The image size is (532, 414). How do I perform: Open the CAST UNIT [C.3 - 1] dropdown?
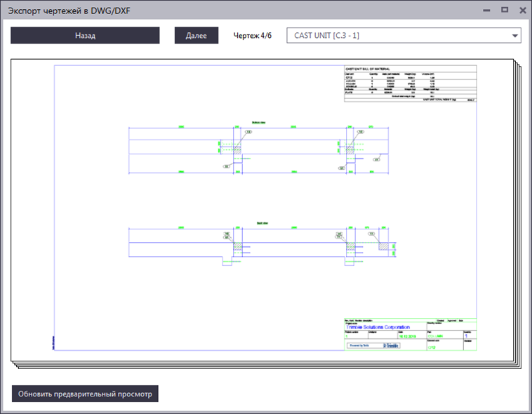[404, 35]
